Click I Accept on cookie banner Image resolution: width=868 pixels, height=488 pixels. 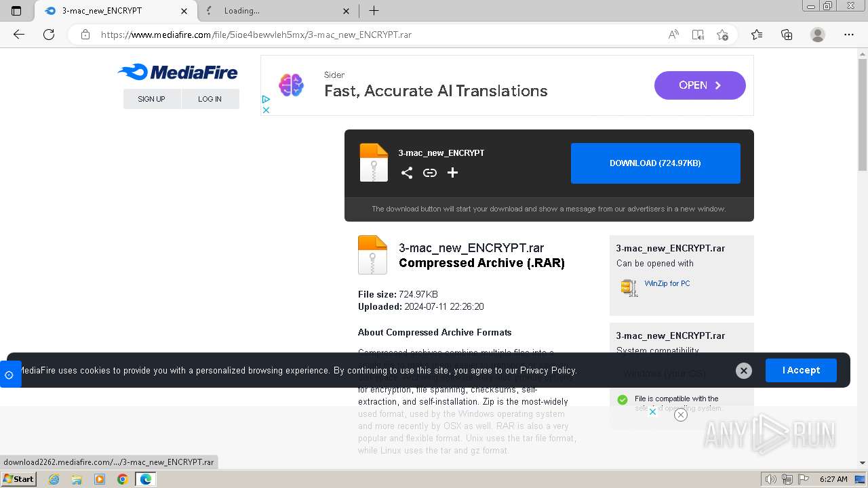click(x=801, y=370)
